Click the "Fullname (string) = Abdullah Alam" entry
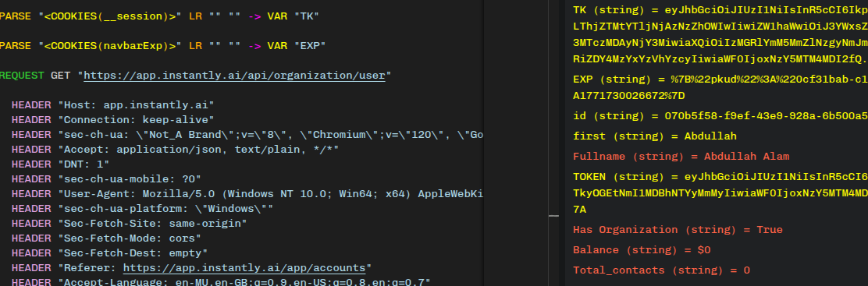868x286 pixels. click(x=681, y=157)
